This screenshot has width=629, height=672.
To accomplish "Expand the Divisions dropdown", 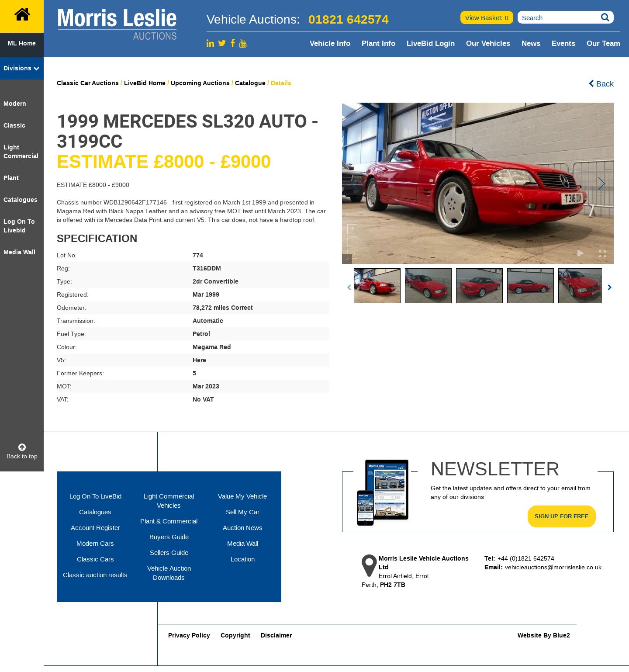I will pyautogui.click(x=22, y=68).
